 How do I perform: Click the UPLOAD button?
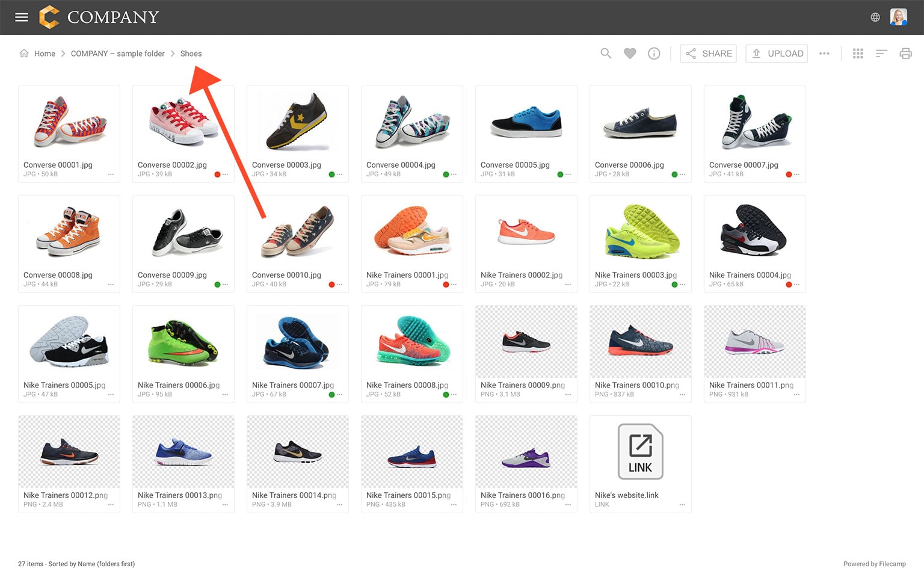777,54
